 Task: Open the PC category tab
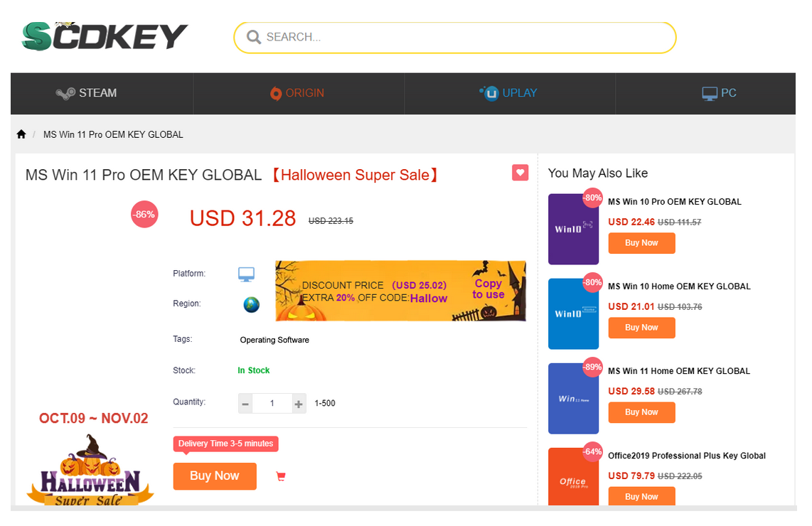coord(719,93)
